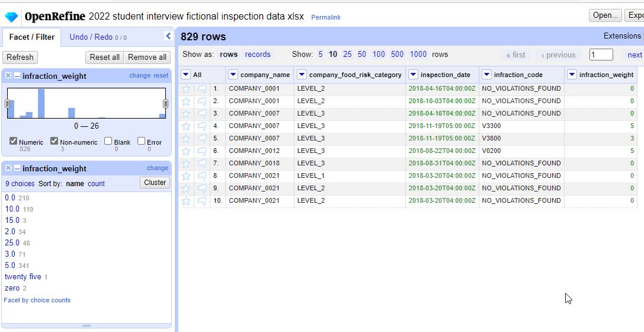Star row 8

[x=186, y=176]
